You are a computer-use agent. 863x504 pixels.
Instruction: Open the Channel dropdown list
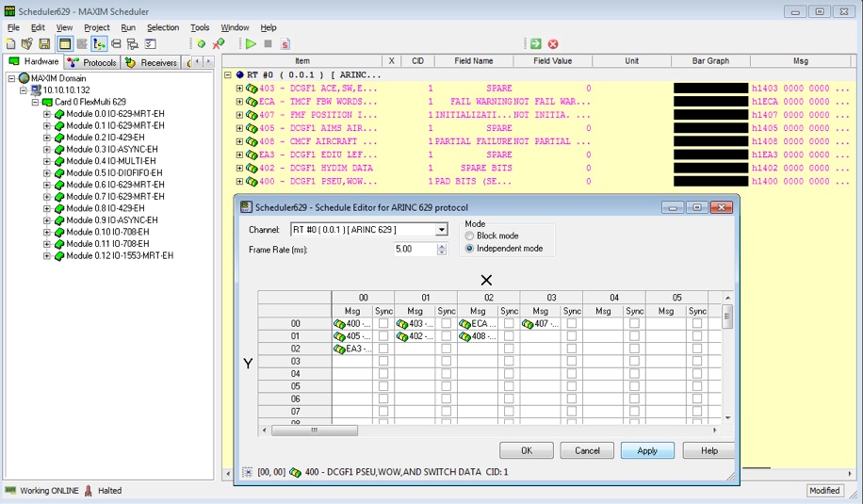point(442,230)
